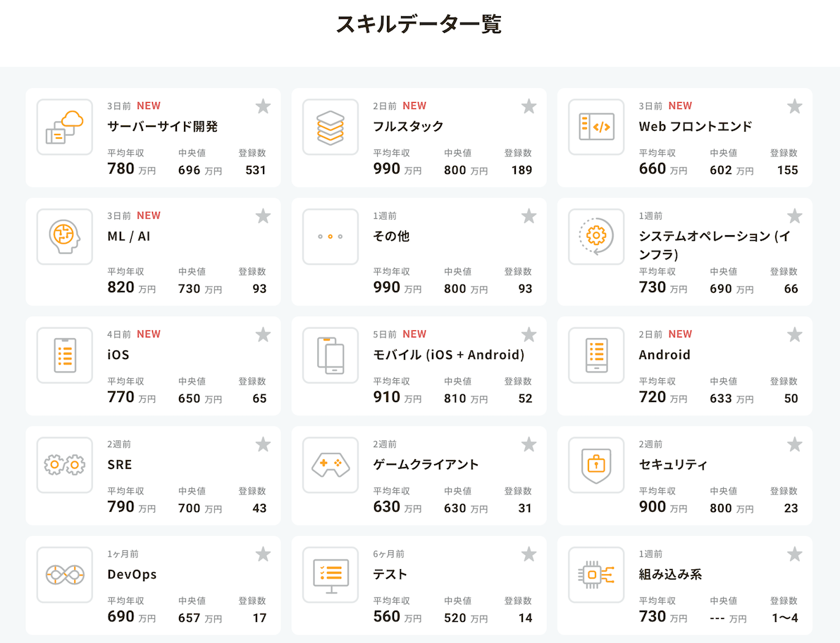Click the DevOps infinity loop icon

point(65,575)
